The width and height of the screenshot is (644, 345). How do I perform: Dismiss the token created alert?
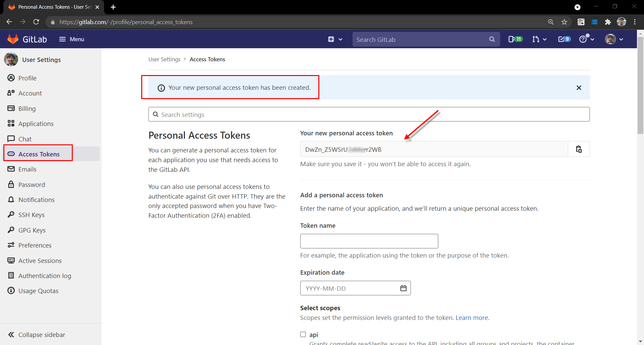579,88
